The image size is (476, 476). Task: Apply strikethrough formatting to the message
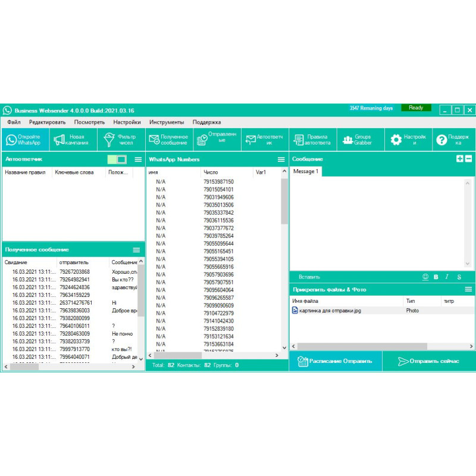tap(459, 277)
